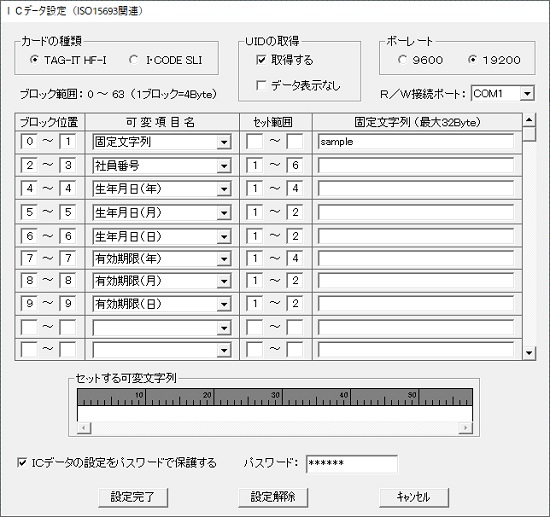This screenshot has width=550, height=517.
Task: Click the ruler's left scroll arrow
Action: pos(84,428)
